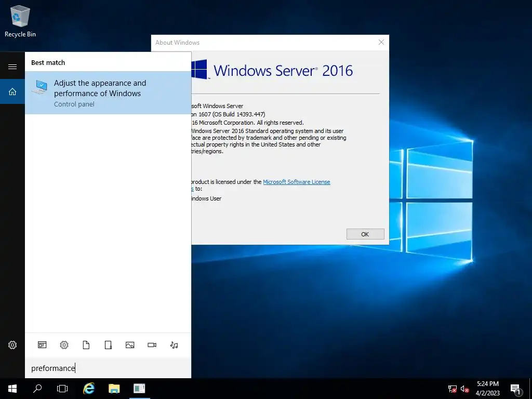This screenshot has height=399, width=532.
Task: Click 'OS Build 14393.447' version text
Action: point(239,114)
